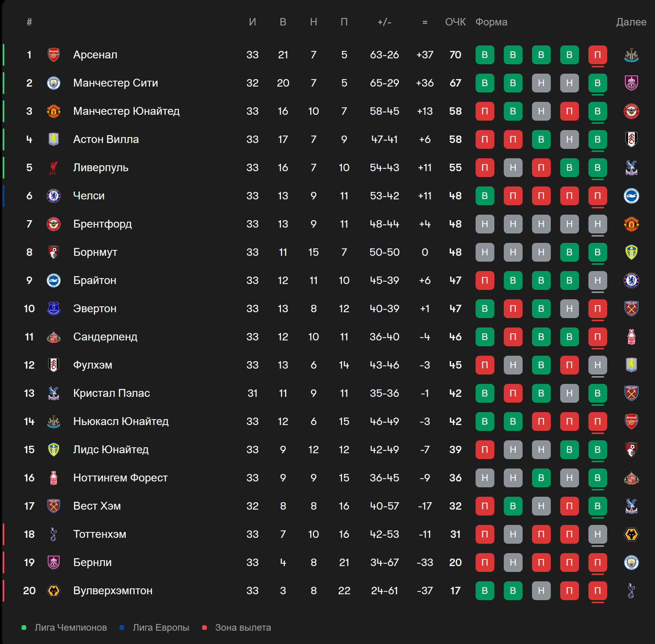Click the Liverpool team logo
The image size is (655, 644).
pyautogui.click(x=54, y=168)
